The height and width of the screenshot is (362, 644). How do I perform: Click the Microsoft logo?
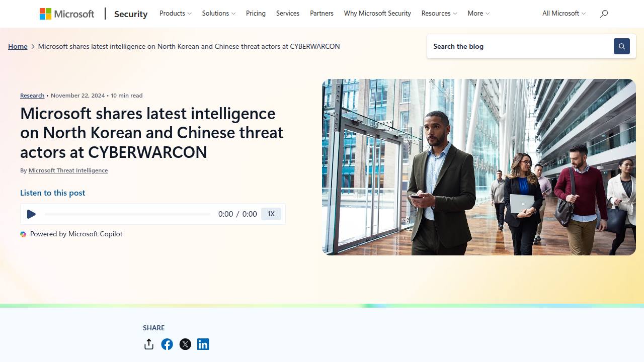pos(67,14)
